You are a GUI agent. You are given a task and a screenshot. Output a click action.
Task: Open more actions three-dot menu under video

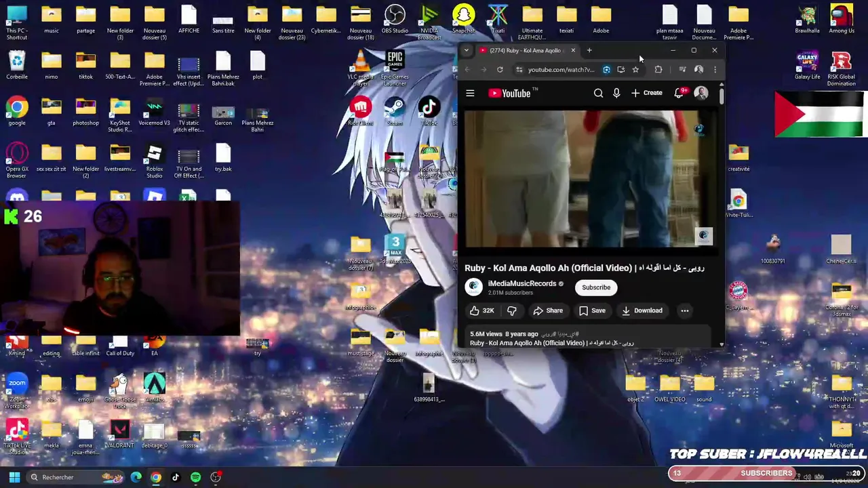pos(684,310)
